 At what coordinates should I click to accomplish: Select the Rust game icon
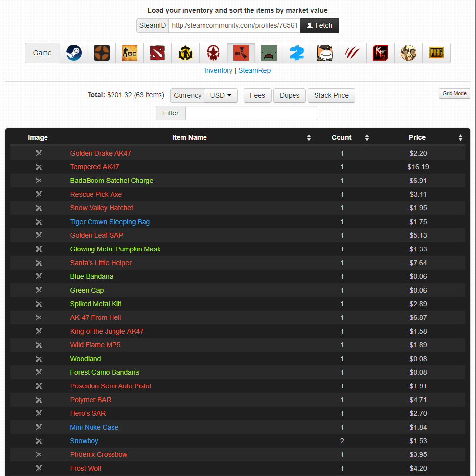coord(241,53)
